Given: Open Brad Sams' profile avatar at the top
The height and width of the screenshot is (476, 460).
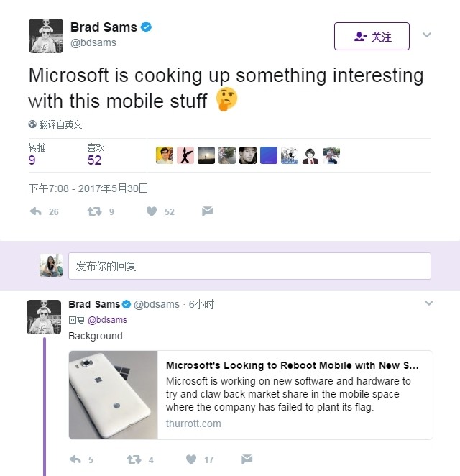Looking at the screenshot, I should coord(46,36).
